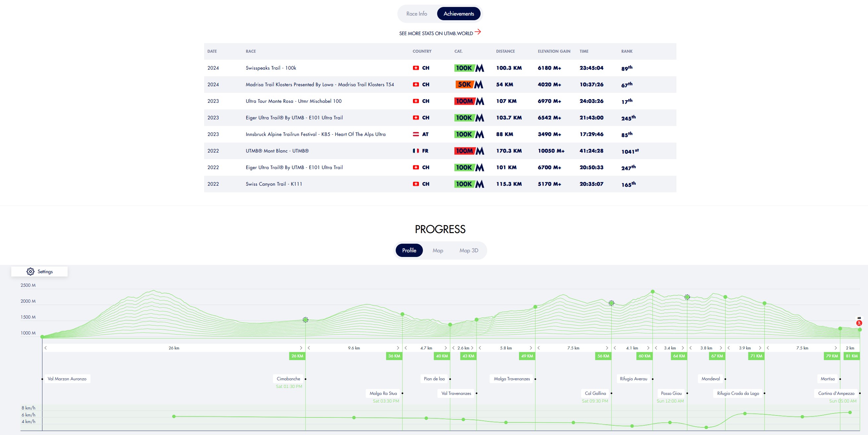Image resolution: width=868 pixels, height=435 pixels.
Task: Click right chevron of the 26 km segment
Action: 301,348
